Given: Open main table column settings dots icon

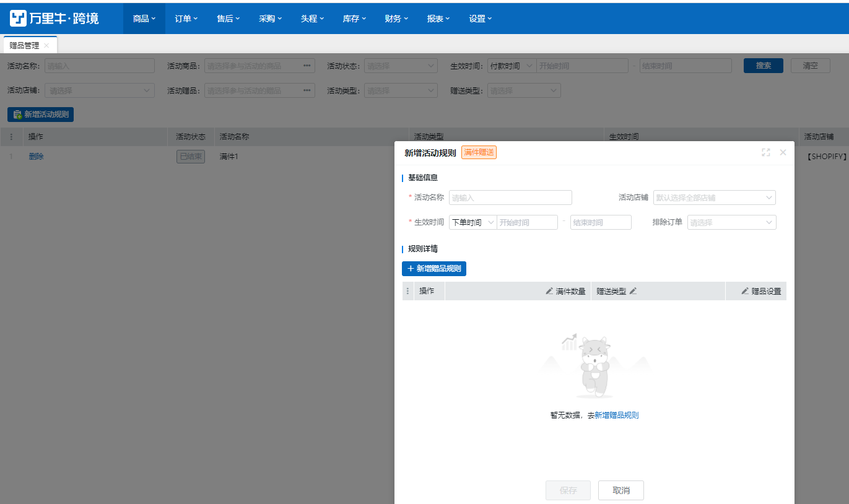Looking at the screenshot, I should [x=11, y=137].
